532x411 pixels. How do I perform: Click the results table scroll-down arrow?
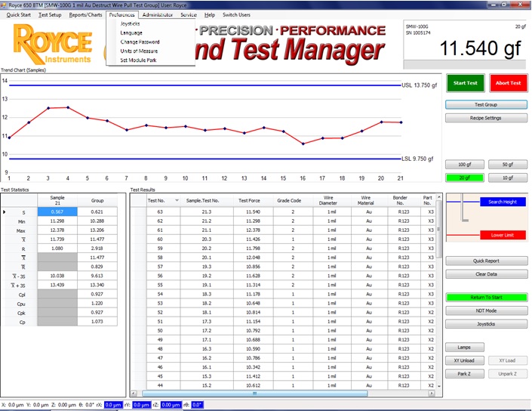439,386
